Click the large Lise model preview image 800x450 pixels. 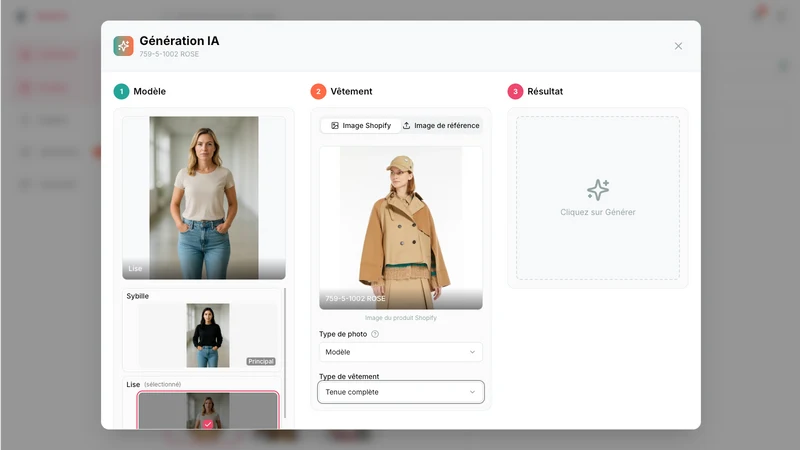[204, 197]
